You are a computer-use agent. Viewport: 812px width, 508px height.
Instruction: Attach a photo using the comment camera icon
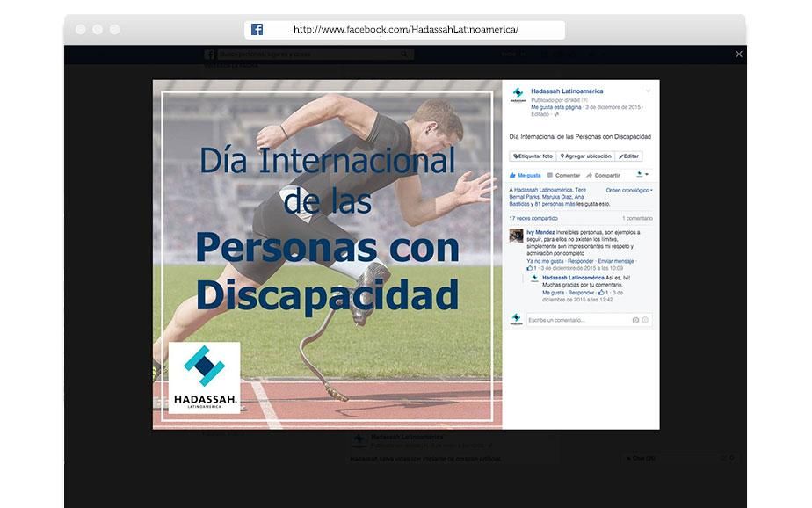(635, 320)
